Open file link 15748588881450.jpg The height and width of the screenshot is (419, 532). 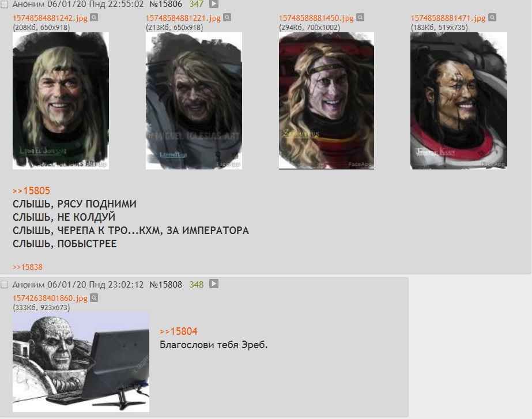[x=316, y=18]
